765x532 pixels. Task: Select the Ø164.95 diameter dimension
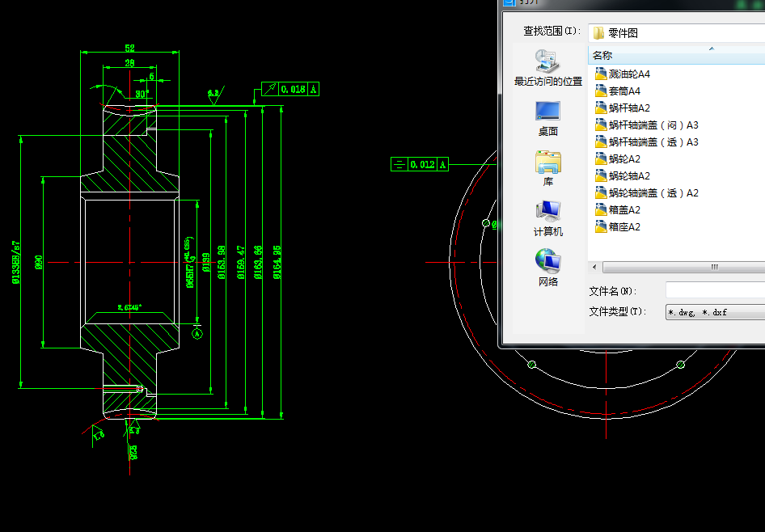pos(277,262)
